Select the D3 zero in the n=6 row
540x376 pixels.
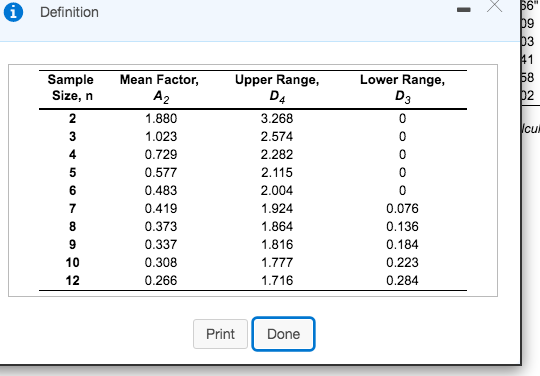(x=403, y=190)
